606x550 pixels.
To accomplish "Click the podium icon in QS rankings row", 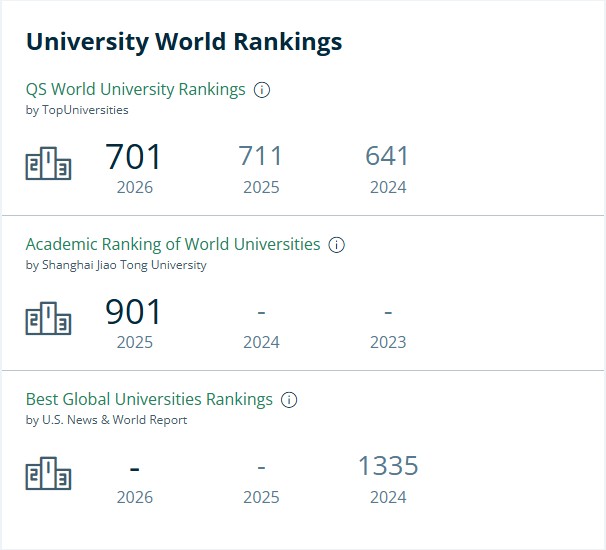I will point(49,163).
